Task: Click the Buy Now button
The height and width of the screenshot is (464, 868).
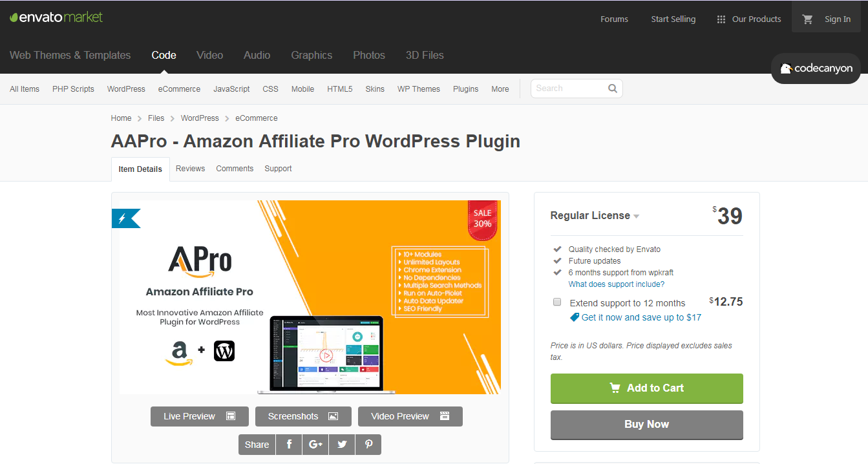Action: pyautogui.click(x=646, y=425)
